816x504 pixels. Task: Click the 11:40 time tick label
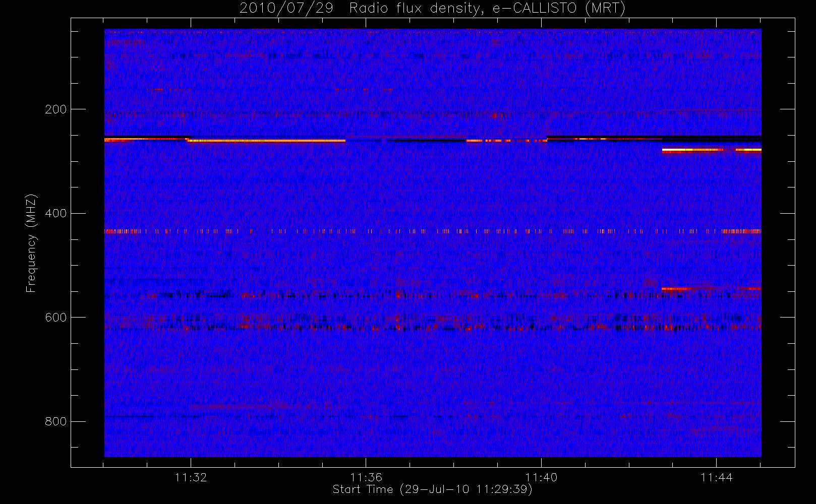[x=541, y=477]
